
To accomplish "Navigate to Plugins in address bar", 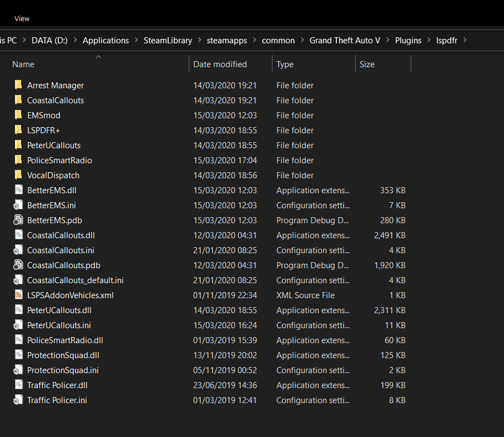I will (x=408, y=41).
